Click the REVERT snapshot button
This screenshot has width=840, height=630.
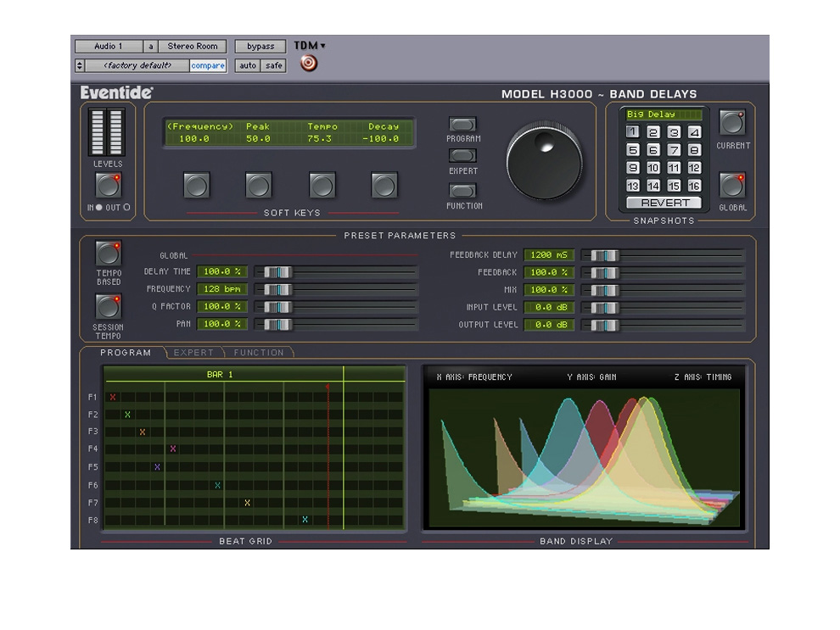click(664, 203)
